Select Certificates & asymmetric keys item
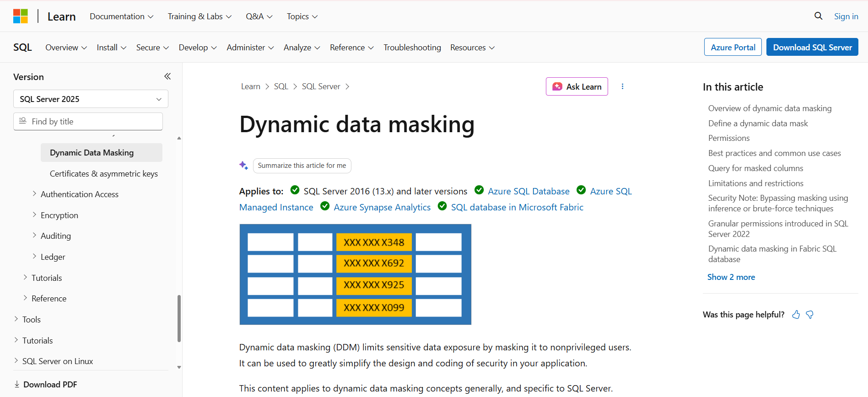The width and height of the screenshot is (868, 397). pos(104,174)
